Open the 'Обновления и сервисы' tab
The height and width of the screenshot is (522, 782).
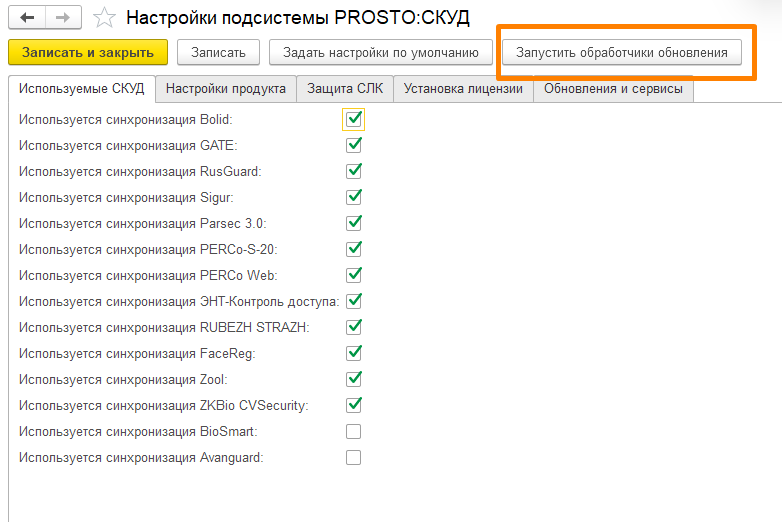(613, 89)
